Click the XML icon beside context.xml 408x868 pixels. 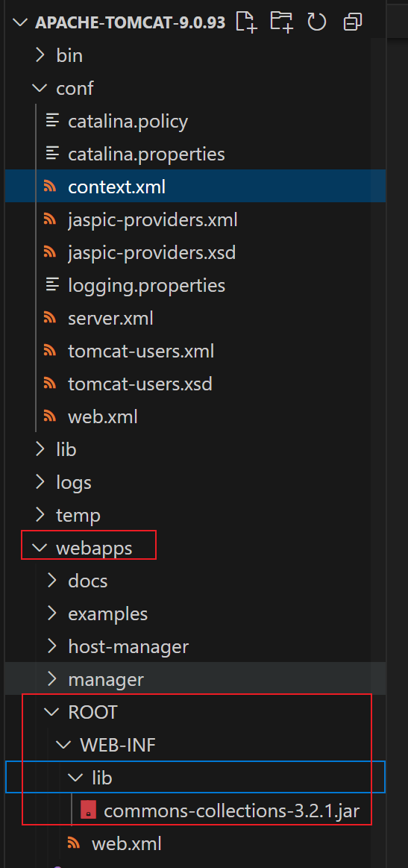(x=51, y=187)
